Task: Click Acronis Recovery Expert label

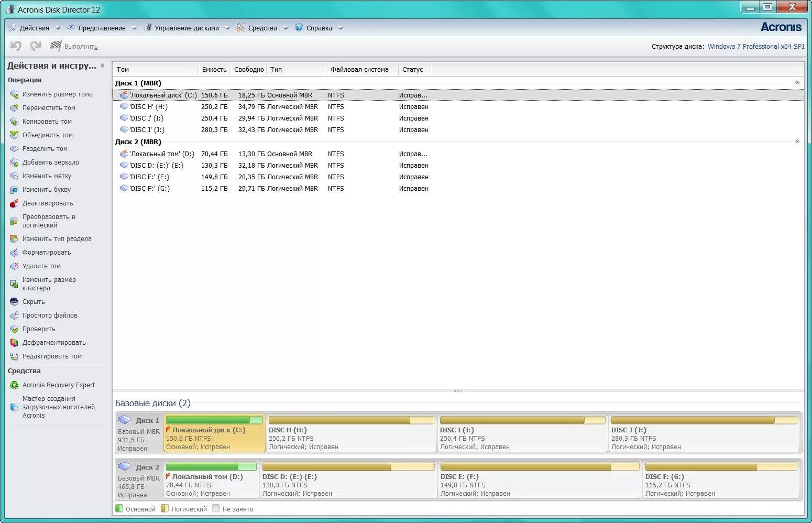Action: tap(59, 385)
